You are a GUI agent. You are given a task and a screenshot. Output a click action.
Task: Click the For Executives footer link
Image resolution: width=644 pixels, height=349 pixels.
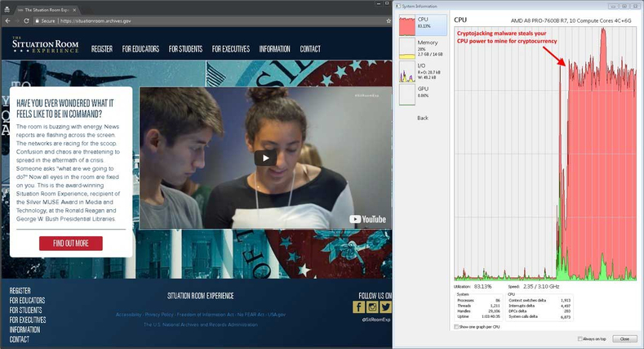[x=28, y=320]
